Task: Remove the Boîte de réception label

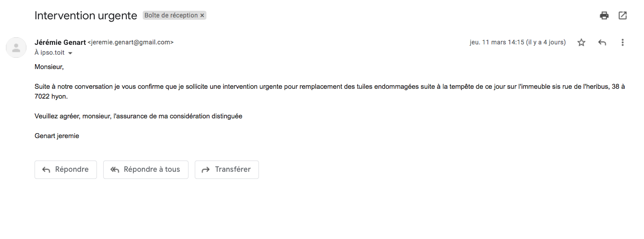Action: click(x=202, y=16)
